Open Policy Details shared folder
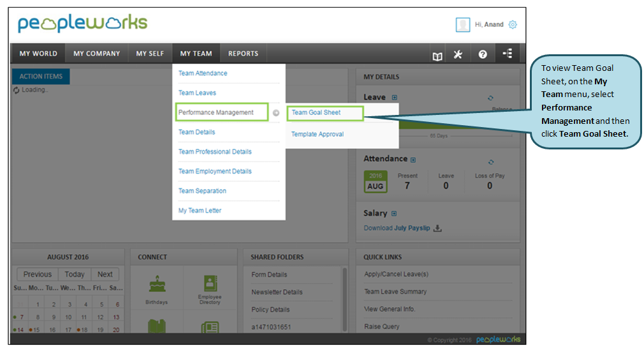The height and width of the screenshot is (348, 644). 270,310
